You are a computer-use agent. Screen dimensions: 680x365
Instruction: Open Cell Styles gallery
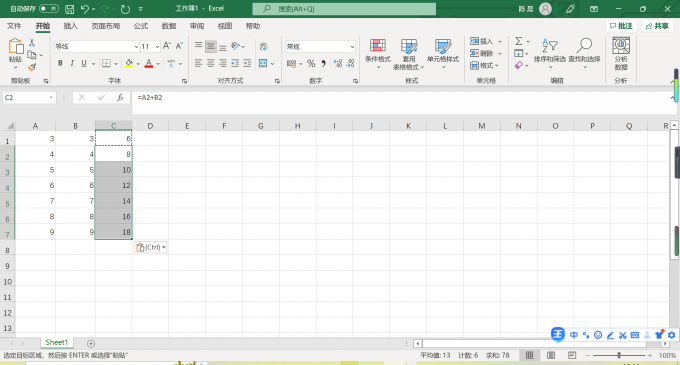[x=443, y=54]
